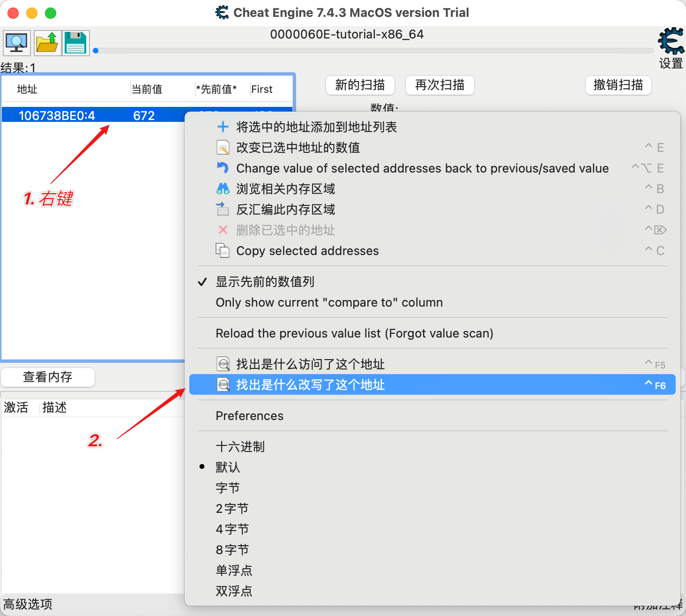Click the blue undo arrow icon
The image size is (686, 616).
[223, 168]
